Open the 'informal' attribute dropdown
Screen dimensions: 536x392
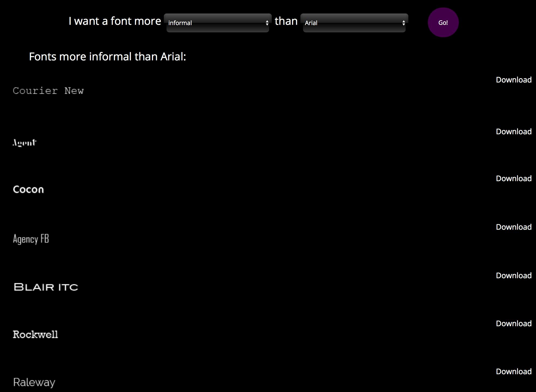[217, 23]
